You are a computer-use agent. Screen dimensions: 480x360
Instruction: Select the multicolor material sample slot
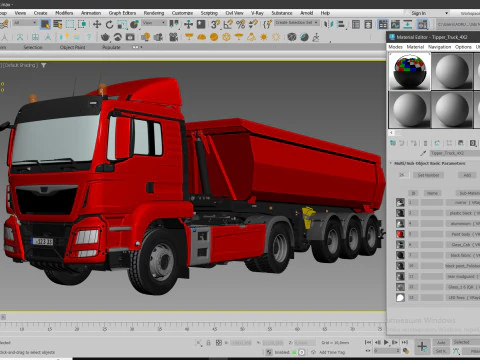pyautogui.click(x=410, y=71)
